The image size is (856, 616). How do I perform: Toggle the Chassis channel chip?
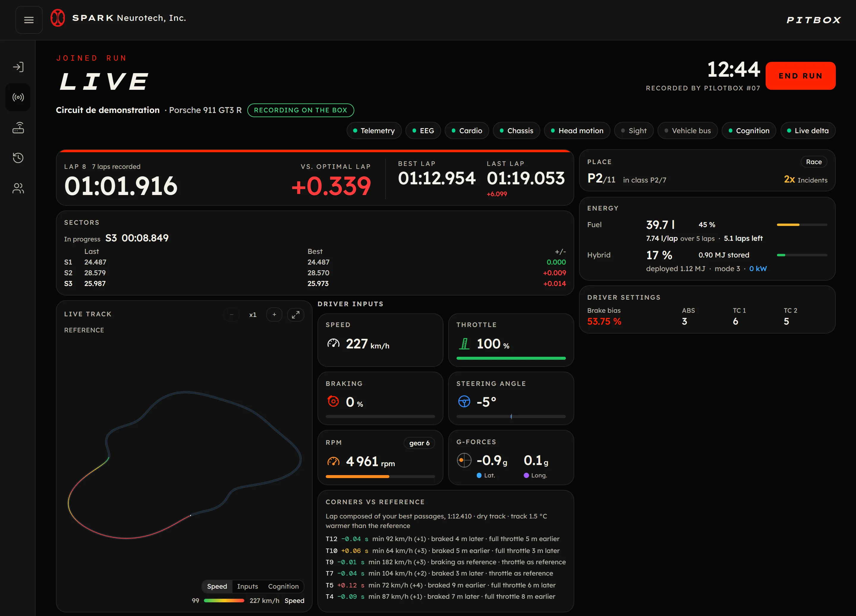pos(516,131)
